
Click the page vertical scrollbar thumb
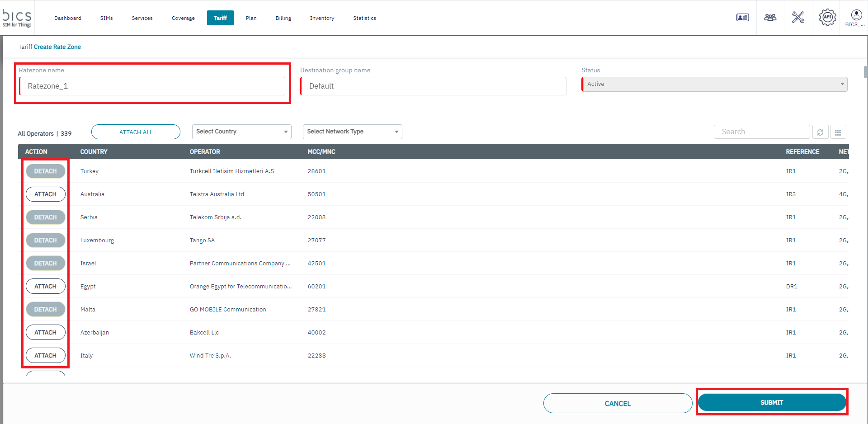[865, 72]
